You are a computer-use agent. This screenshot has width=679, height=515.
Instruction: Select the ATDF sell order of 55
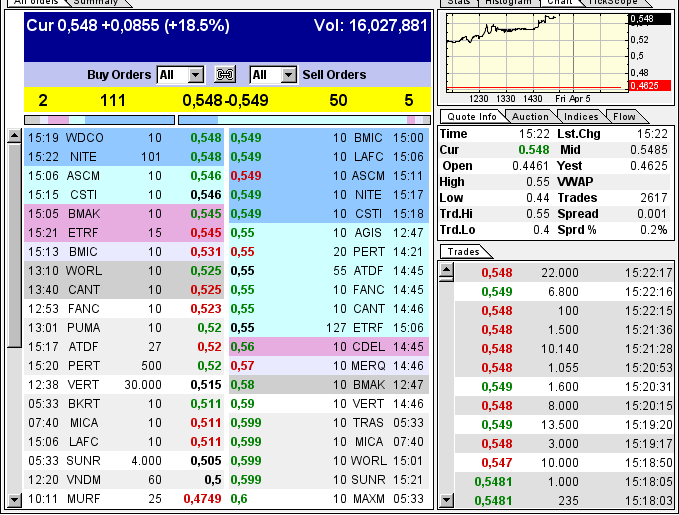329,271
